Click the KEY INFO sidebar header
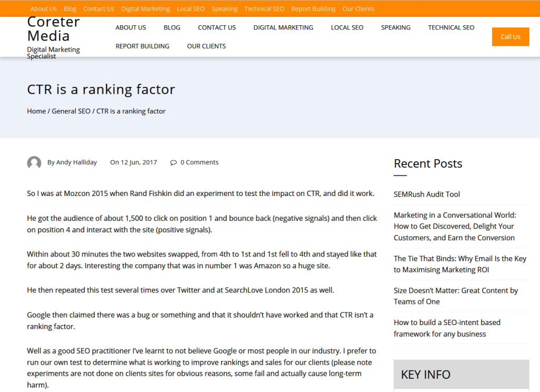 pyautogui.click(x=425, y=375)
